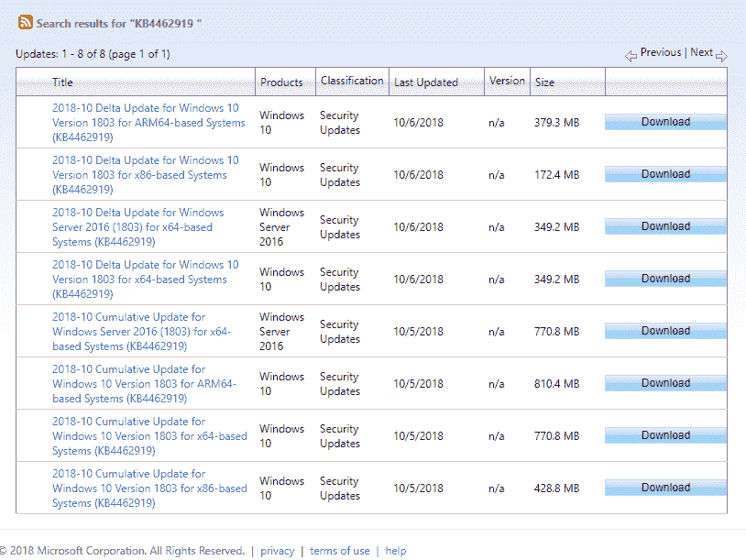Screen dimensions: 746x560
Task: Download the 810.4 MB ARM64 Cumulative Update
Action: pos(665,383)
